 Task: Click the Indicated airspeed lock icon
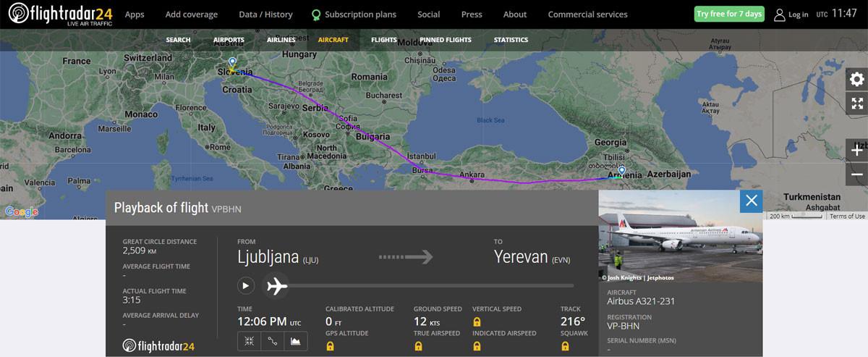click(x=477, y=346)
